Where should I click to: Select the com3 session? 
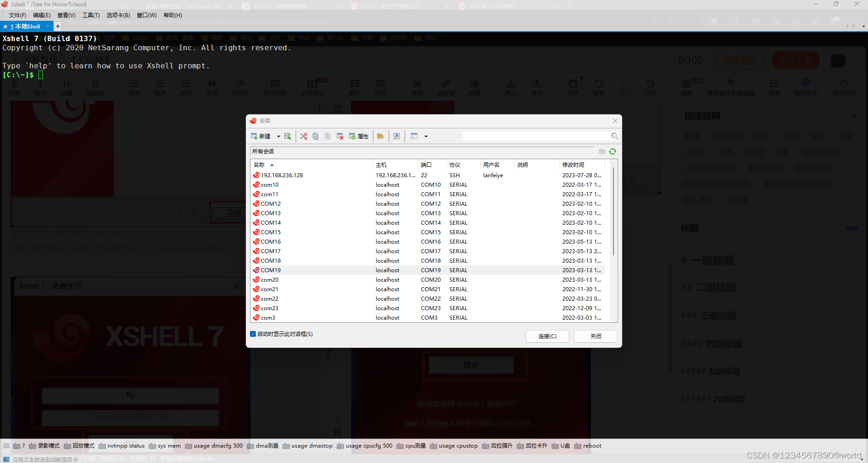(x=428, y=317)
